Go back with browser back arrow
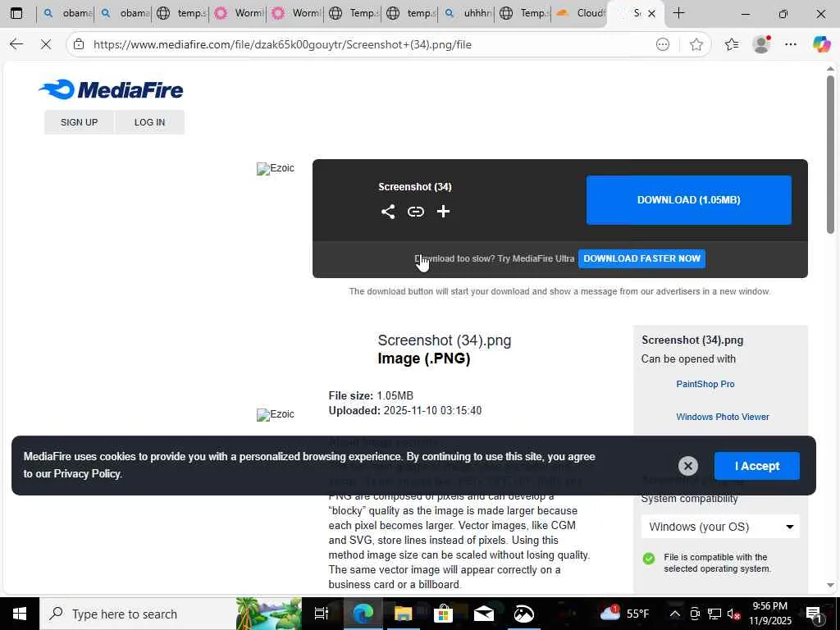This screenshot has width=840, height=630. pyautogui.click(x=16, y=44)
